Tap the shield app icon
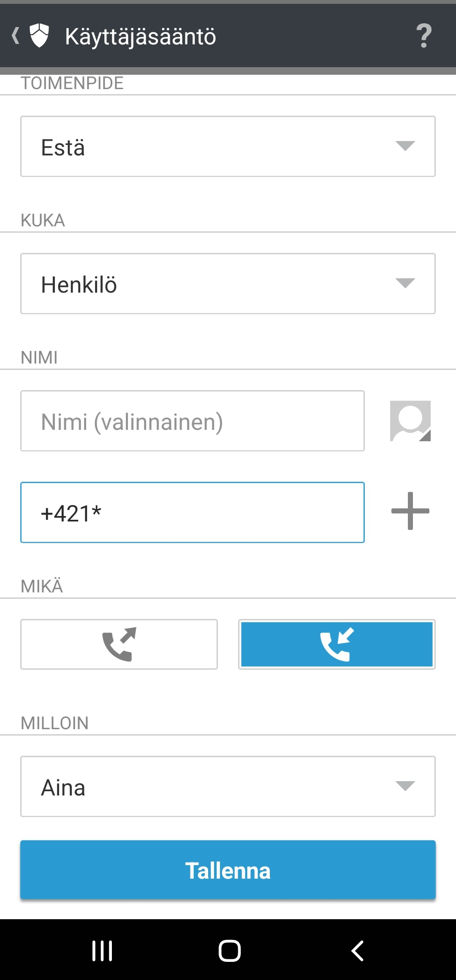 (39, 36)
